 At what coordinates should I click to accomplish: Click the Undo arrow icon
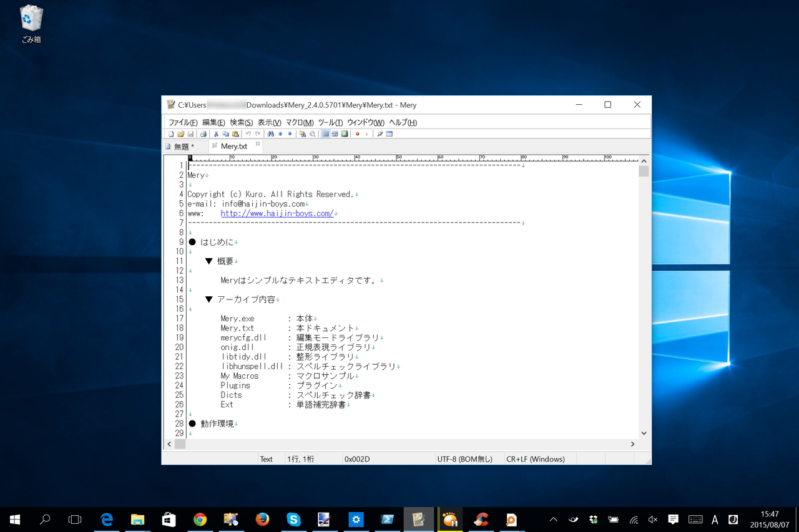(248, 134)
